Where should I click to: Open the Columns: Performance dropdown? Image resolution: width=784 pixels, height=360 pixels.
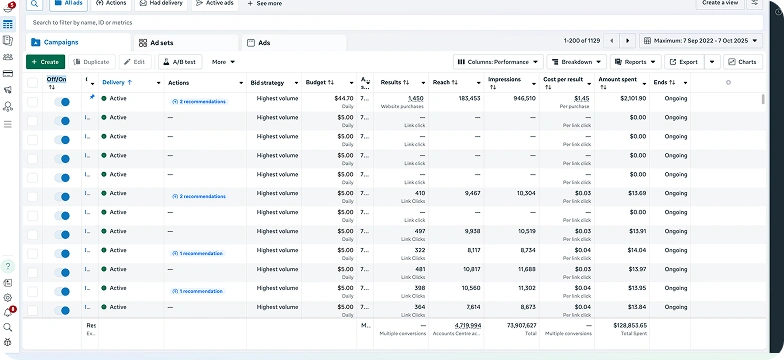coord(498,62)
